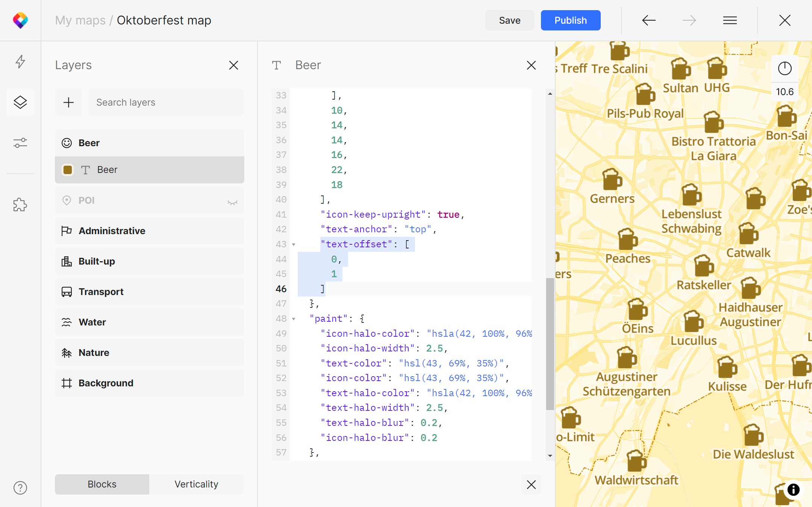
Task: Click the POI pin icon in layers
Action: 67,200
